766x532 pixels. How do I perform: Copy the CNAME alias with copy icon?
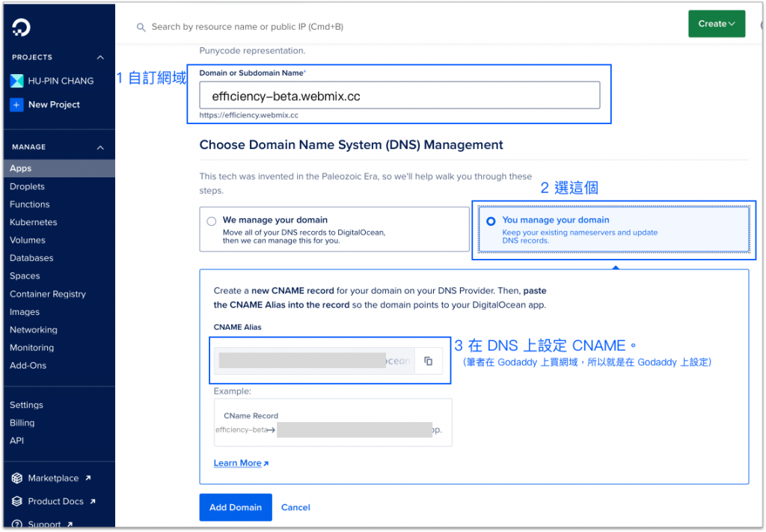tap(429, 361)
